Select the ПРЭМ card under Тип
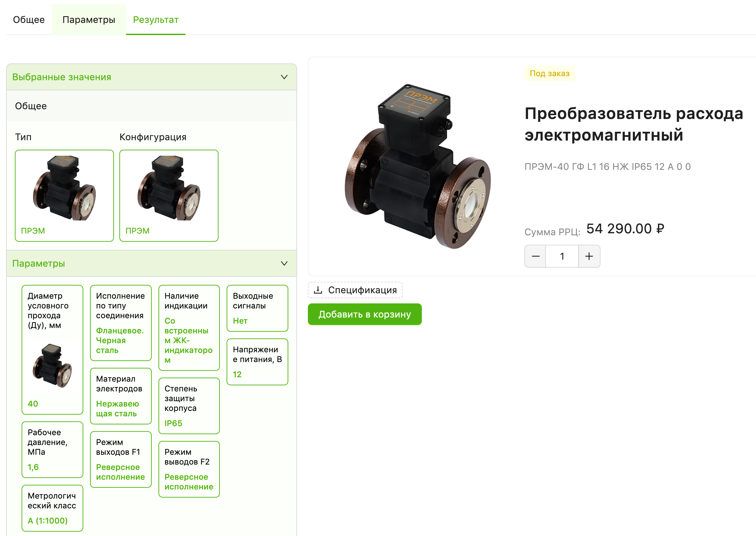The width and height of the screenshot is (756, 536). [x=64, y=196]
